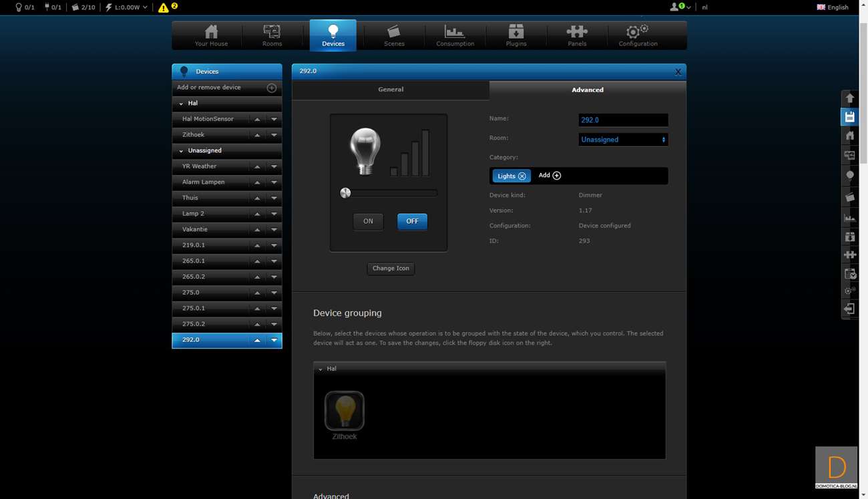
Task: Click the Change Icon button
Action: click(x=391, y=269)
